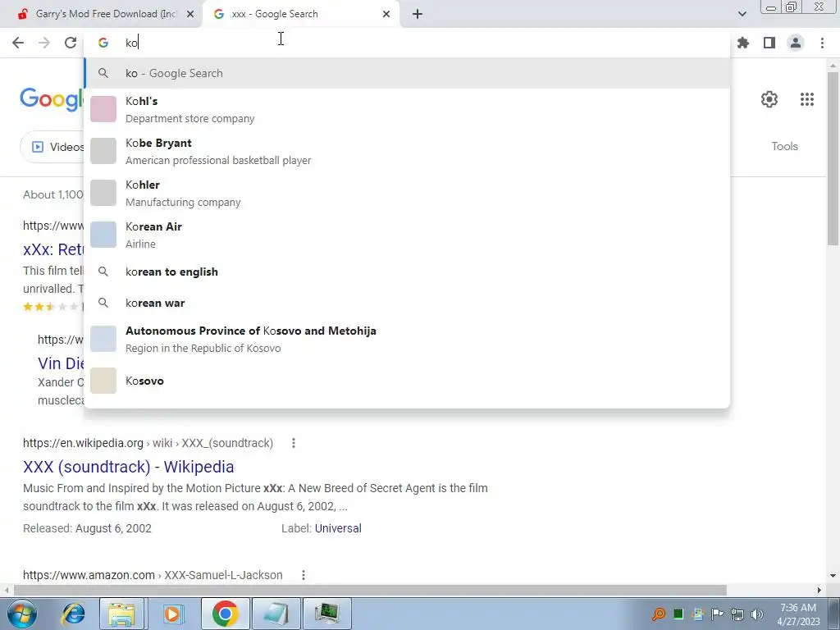The image size is (840, 630).
Task: Click the vertical scrollbar thumb
Action: pos(833,158)
